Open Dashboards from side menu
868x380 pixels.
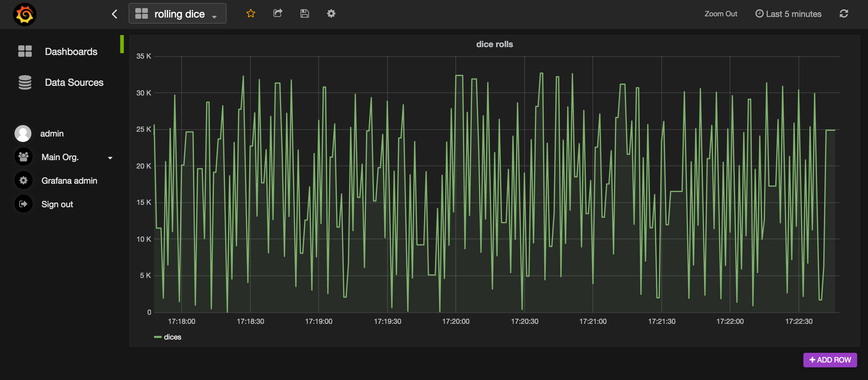[71, 52]
